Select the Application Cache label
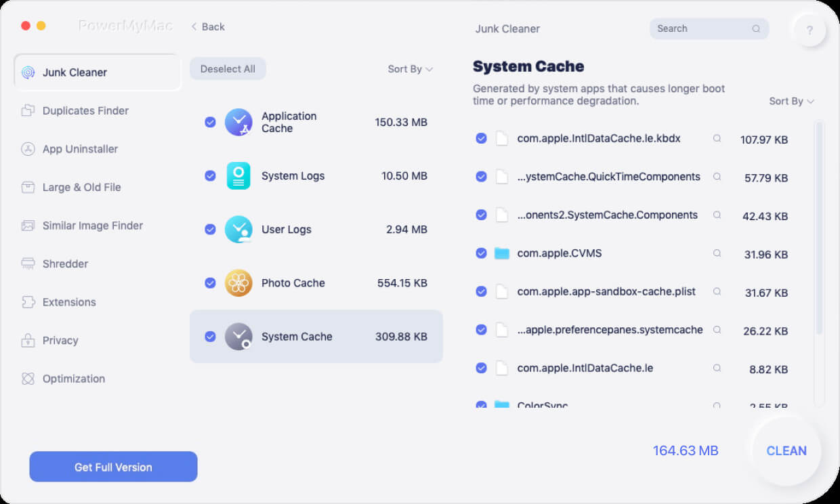 [289, 122]
